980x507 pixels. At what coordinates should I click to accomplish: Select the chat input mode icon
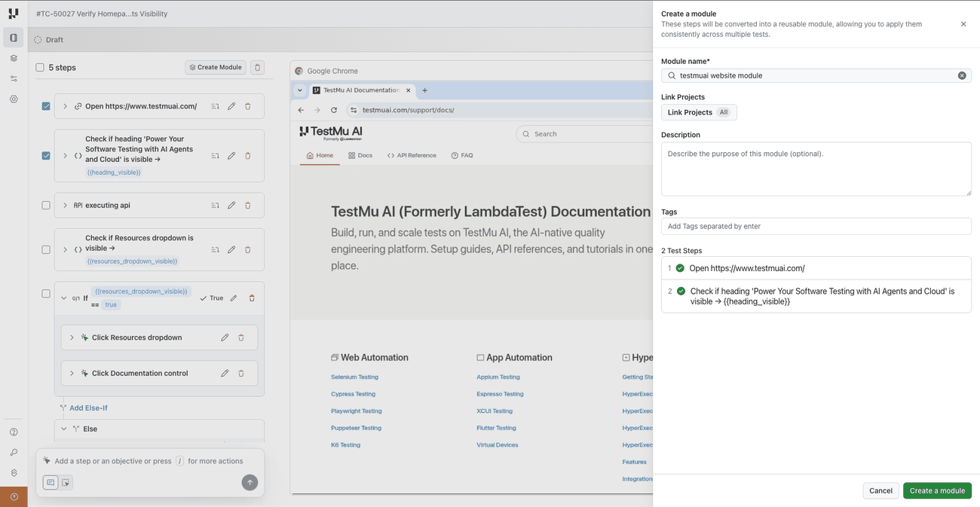point(51,482)
